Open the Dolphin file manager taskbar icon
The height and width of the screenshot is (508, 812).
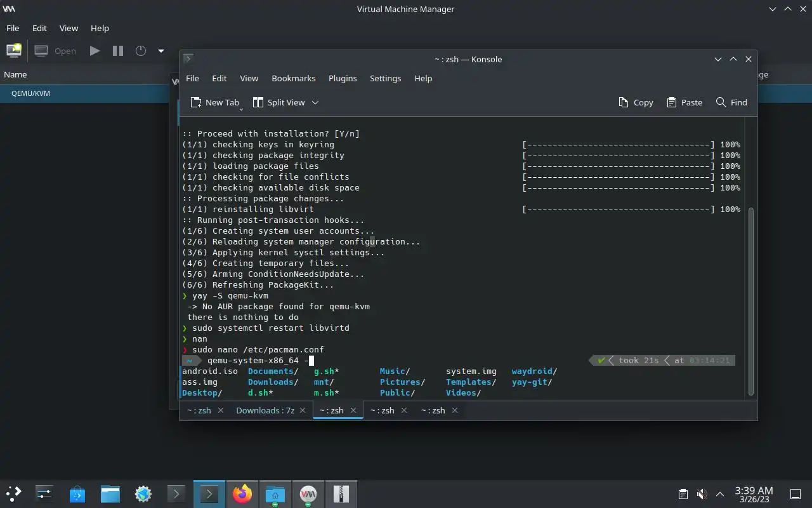110,493
